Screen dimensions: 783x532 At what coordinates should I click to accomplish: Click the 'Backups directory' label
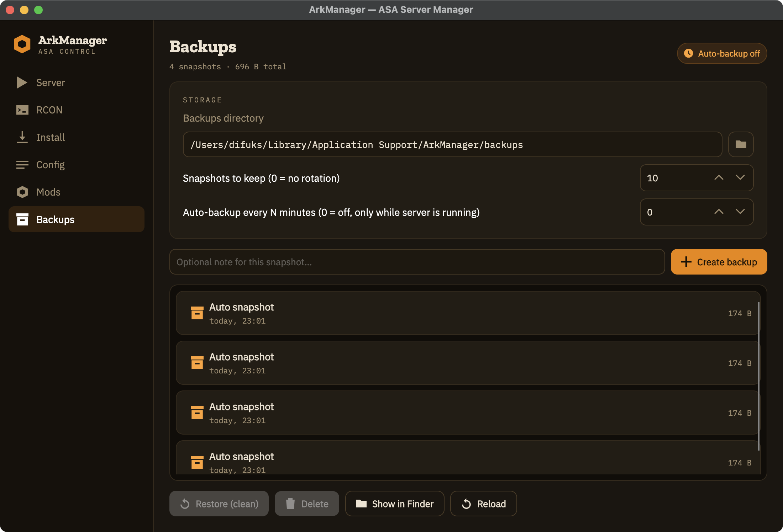tap(223, 118)
